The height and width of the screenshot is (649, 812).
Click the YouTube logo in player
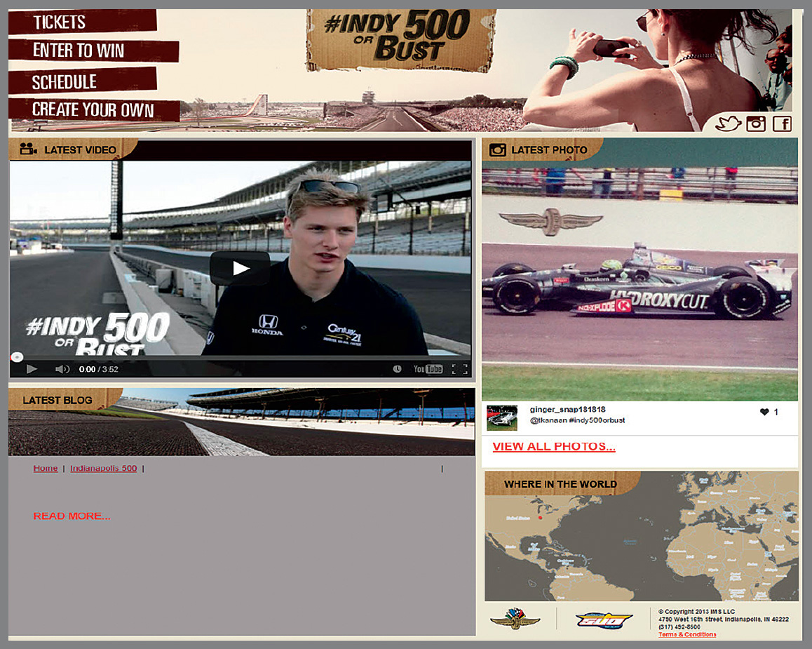[x=428, y=369]
